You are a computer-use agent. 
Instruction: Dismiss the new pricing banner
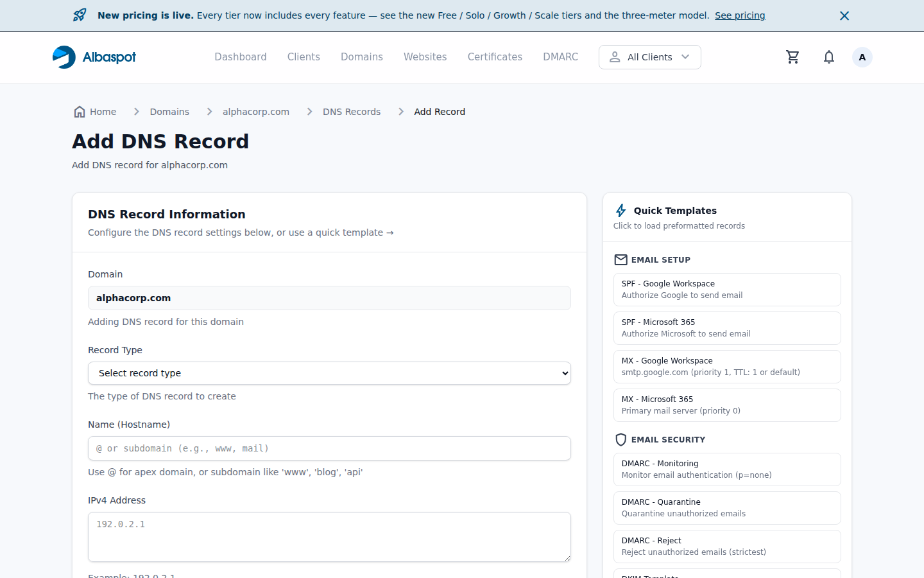click(844, 15)
